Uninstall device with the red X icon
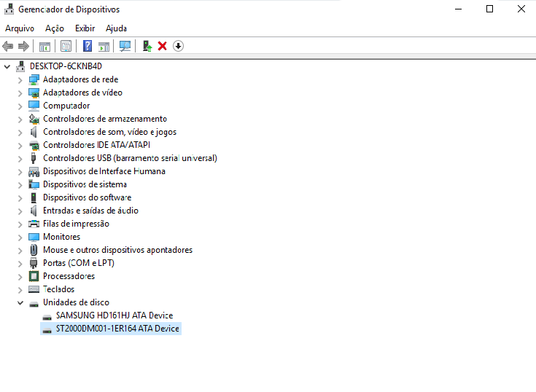The width and height of the screenshot is (536, 392). pos(162,46)
